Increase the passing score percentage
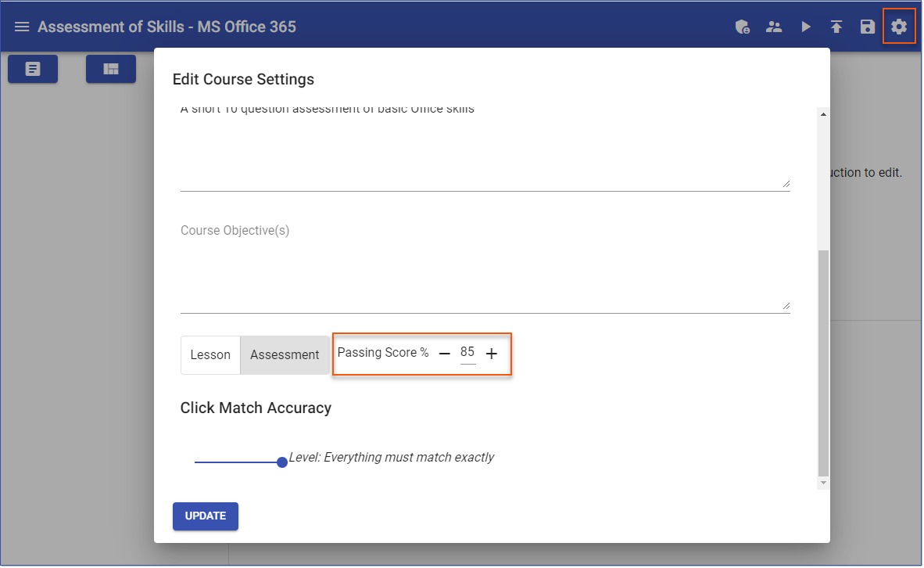Viewport: 924px width, 568px height. pos(492,354)
